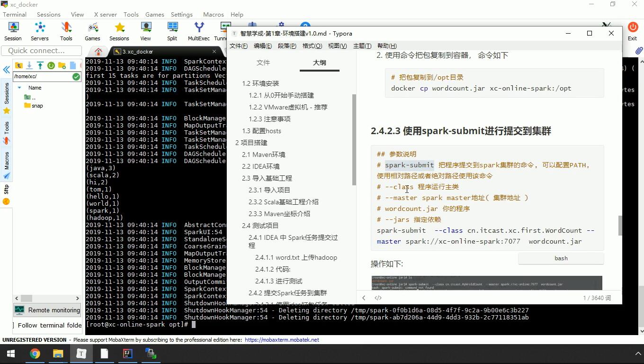Create new folder in SFTP panel
Image resolution: width=644 pixels, height=364 pixels.
[62, 65]
